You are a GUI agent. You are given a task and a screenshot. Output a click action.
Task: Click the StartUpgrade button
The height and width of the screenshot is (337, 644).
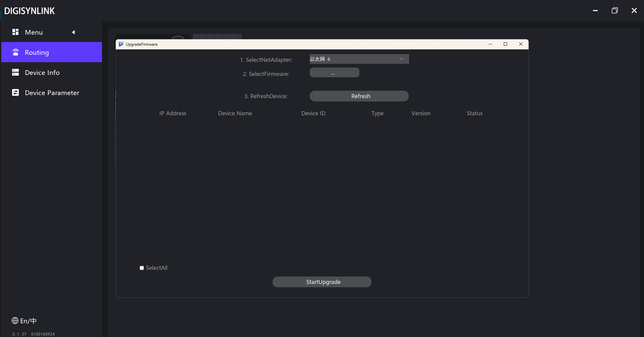[x=322, y=282]
